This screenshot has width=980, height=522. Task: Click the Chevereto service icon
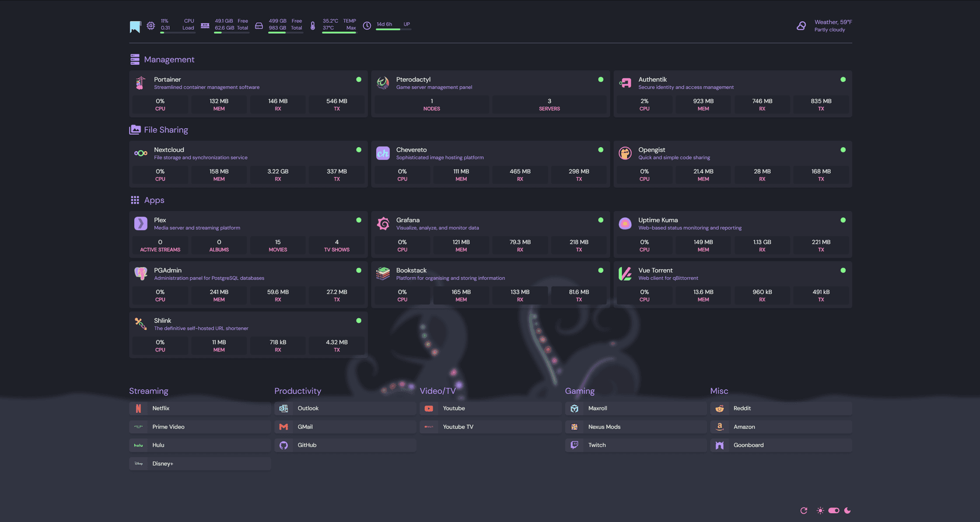[383, 153]
